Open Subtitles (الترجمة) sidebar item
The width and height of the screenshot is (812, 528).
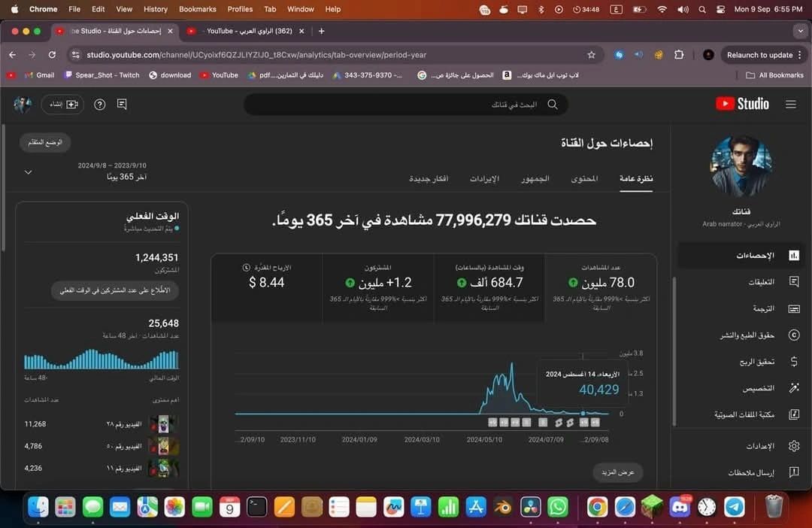tap(793, 308)
